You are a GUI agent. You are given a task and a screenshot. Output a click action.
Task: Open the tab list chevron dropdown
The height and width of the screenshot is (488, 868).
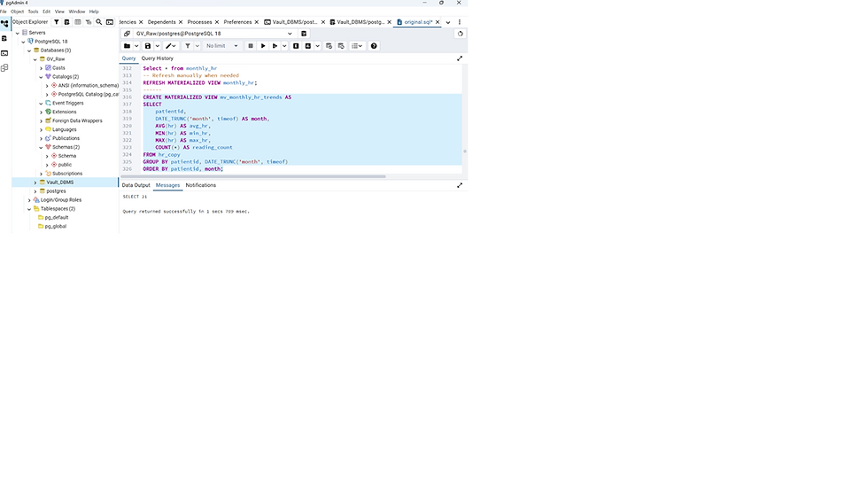coord(448,22)
